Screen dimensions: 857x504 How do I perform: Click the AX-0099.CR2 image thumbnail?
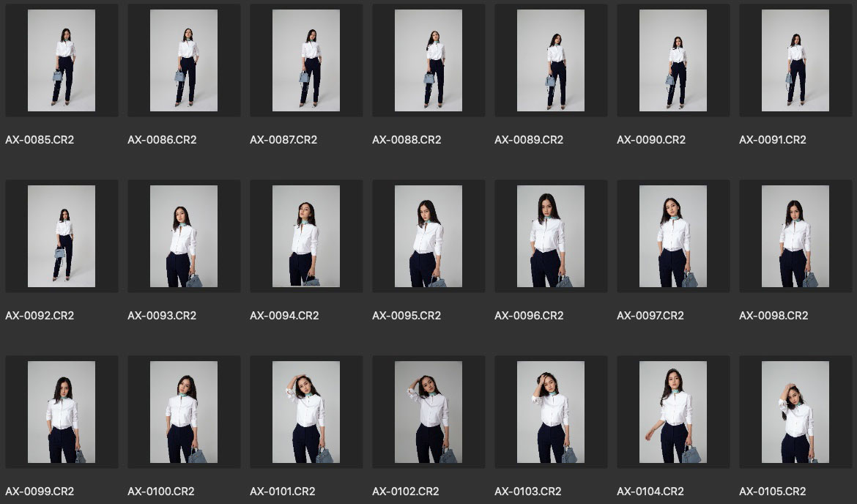pos(62,412)
